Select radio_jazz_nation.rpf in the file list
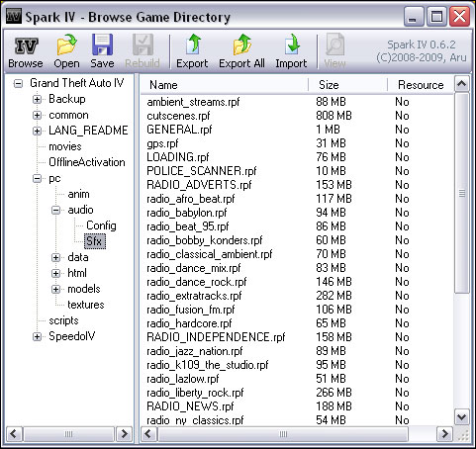The height and width of the screenshot is (449, 476). [x=195, y=351]
